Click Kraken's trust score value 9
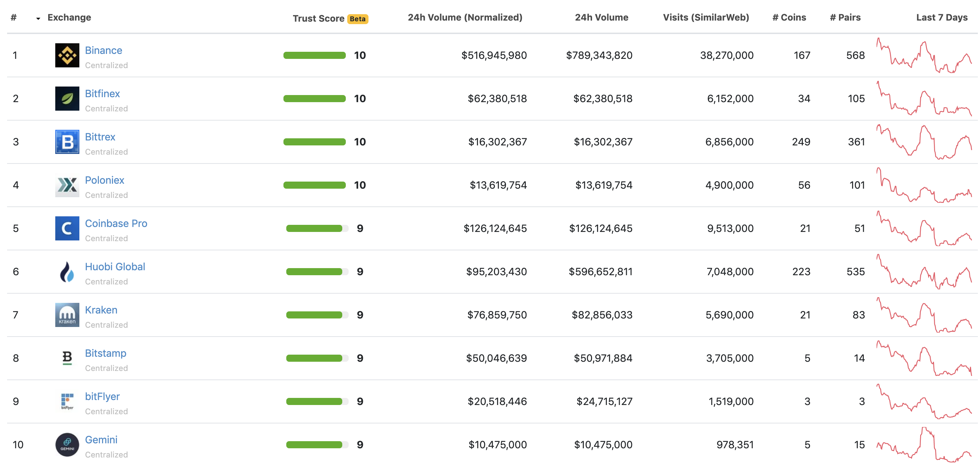The height and width of the screenshot is (466, 980). [360, 315]
